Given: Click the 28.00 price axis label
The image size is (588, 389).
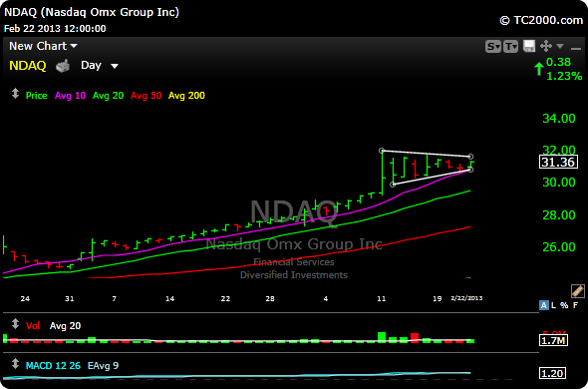Looking at the screenshot, I should click(559, 215).
